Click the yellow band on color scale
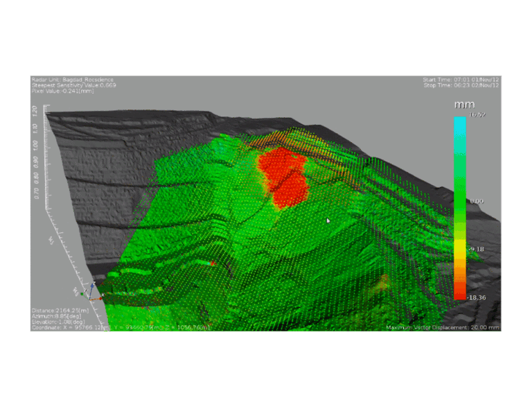Viewport: 532px width, 416px height. [460, 248]
